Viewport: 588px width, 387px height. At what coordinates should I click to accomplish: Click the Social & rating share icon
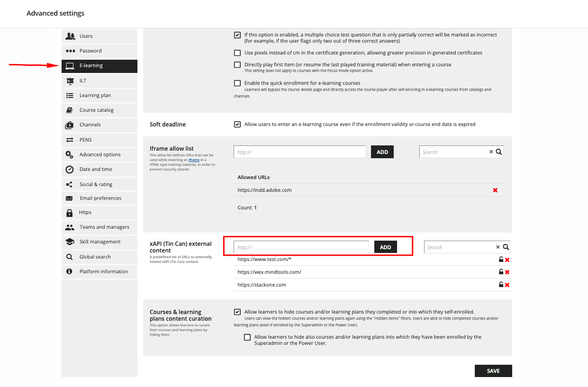(69, 184)
